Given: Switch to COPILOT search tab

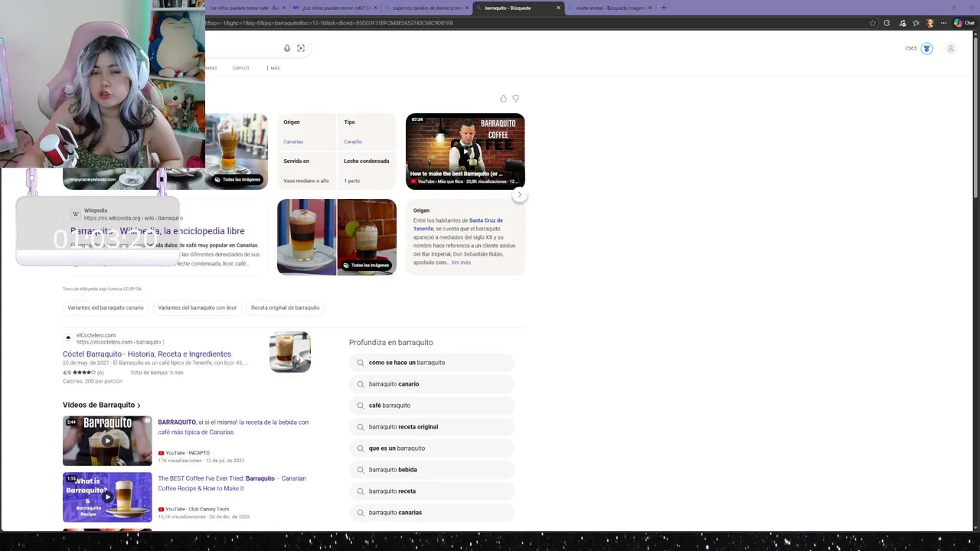Looking at the screenshot, I should 240,68.
